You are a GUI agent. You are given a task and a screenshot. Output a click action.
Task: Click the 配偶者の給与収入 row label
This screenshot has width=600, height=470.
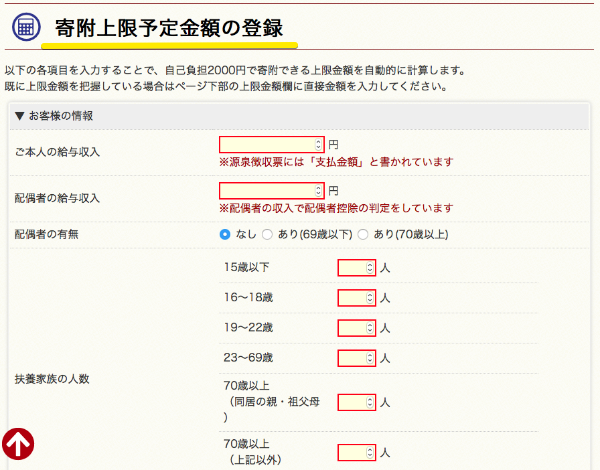57,198
